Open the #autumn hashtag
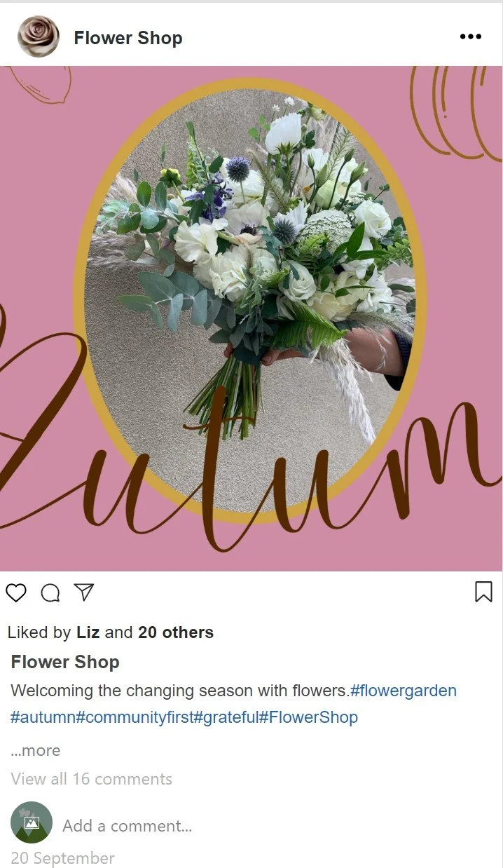This screenshot has height=868, width=503. pos(43,717)
